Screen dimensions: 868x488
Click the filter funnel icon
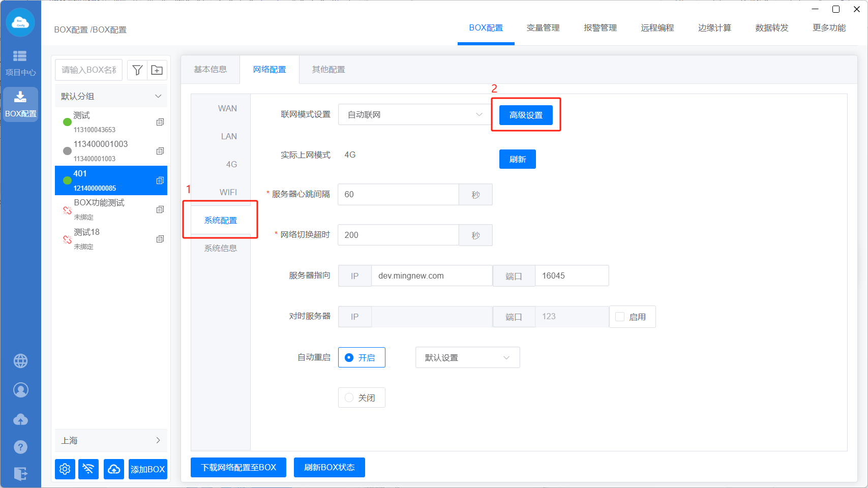pos(137,70)
